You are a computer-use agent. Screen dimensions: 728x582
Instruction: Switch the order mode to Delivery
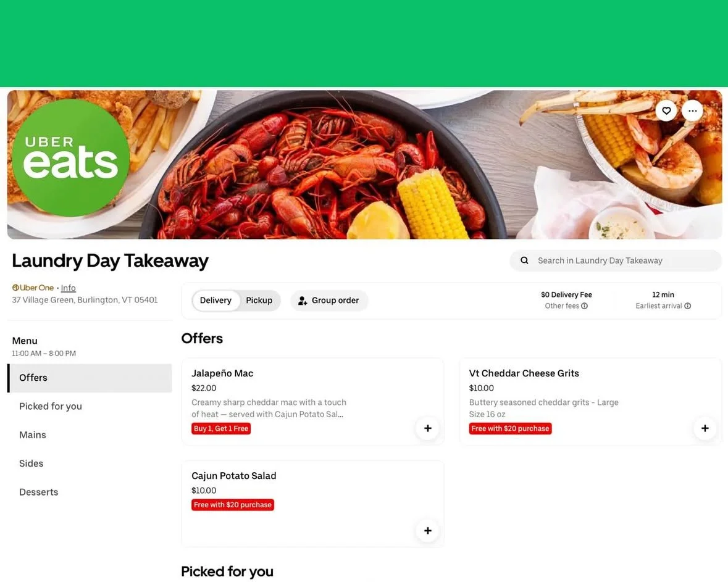pyautogui.click(x=215, y=301)
